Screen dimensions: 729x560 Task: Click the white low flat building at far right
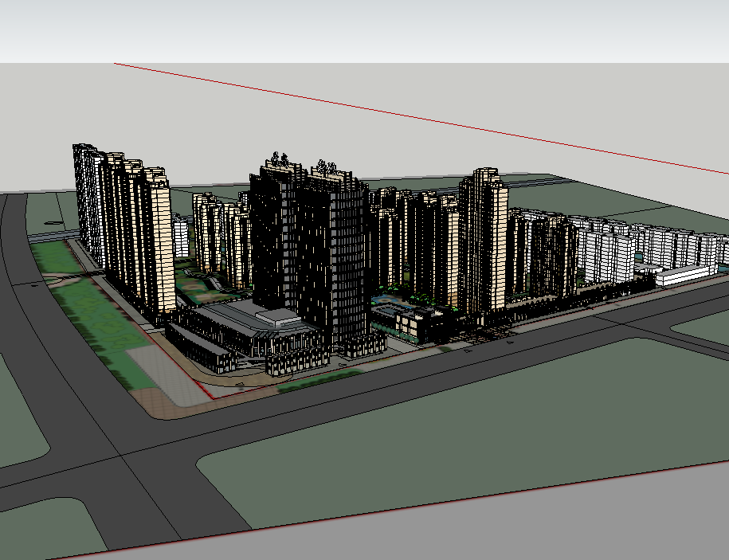685,275
